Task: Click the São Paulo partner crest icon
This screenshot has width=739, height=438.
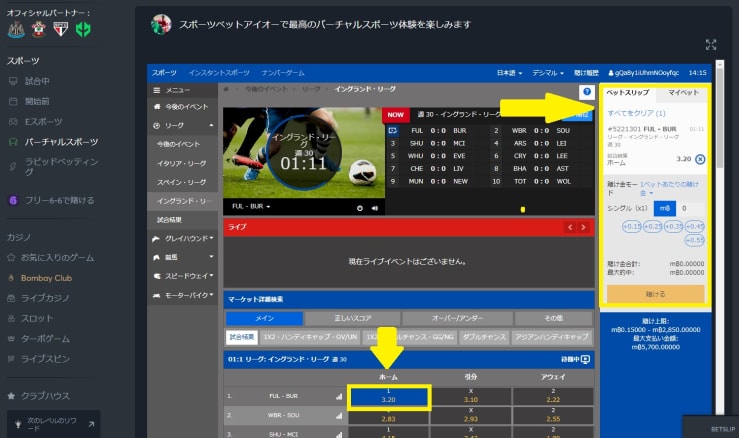Action: [60, 30]
